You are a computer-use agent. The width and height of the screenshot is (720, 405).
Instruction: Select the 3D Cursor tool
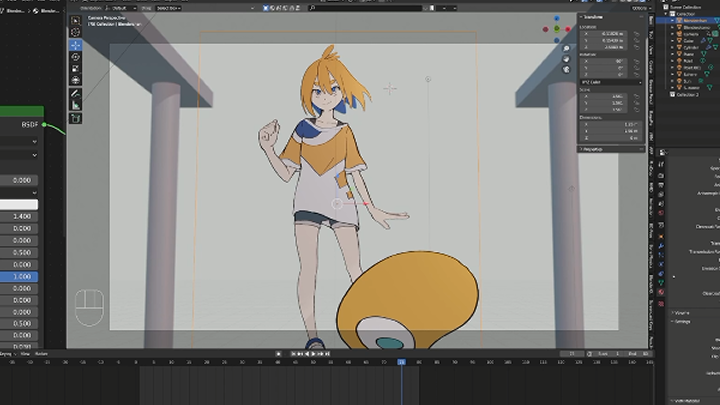pyautogui.click(x=75, y=32)
